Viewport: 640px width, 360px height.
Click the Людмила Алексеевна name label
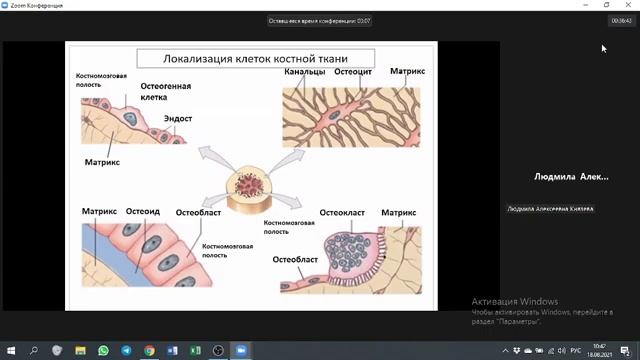pyautogui.click(x=550, y=209)
